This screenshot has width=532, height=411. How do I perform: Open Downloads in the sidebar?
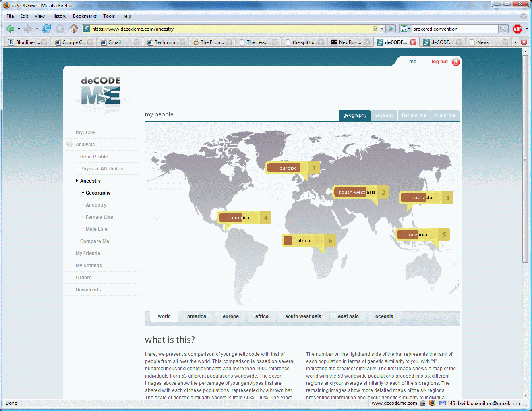click(88, 290)
